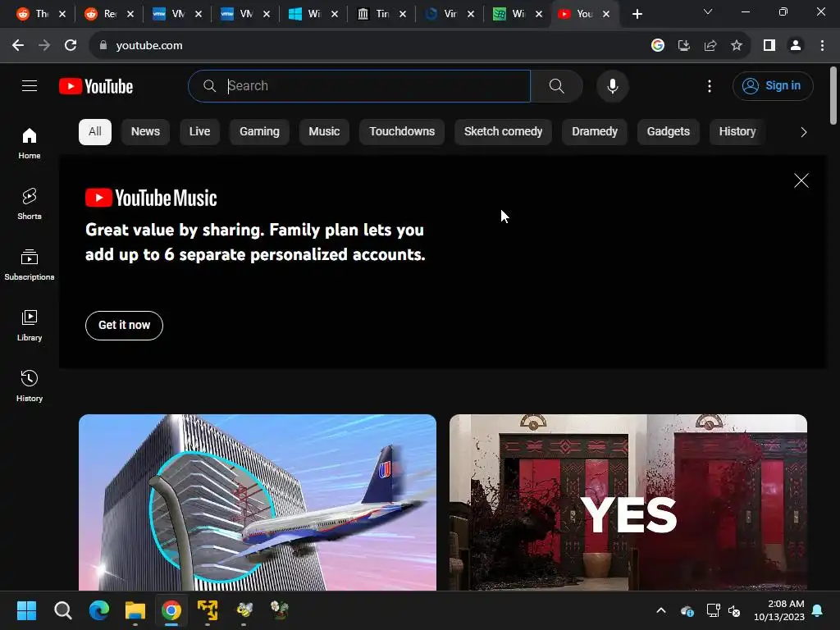Click the browser address bar URL
Image resolution: width=840 pixels, height=630 pixels.
coord(149,46)
